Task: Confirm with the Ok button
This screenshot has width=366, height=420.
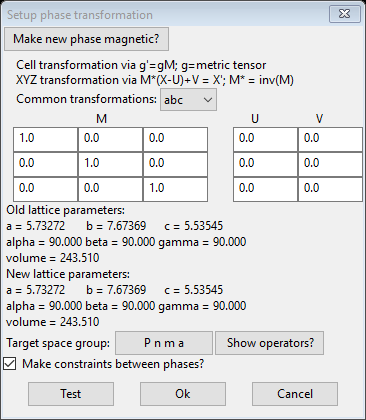Action: click(183, 394)
